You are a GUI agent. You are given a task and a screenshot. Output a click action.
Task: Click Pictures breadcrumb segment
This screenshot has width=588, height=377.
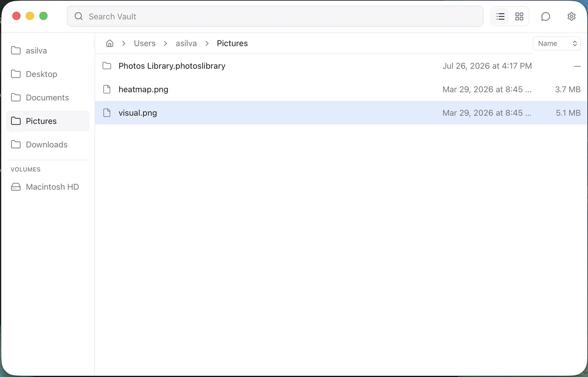pyautogui.click(x=232, y=43)
